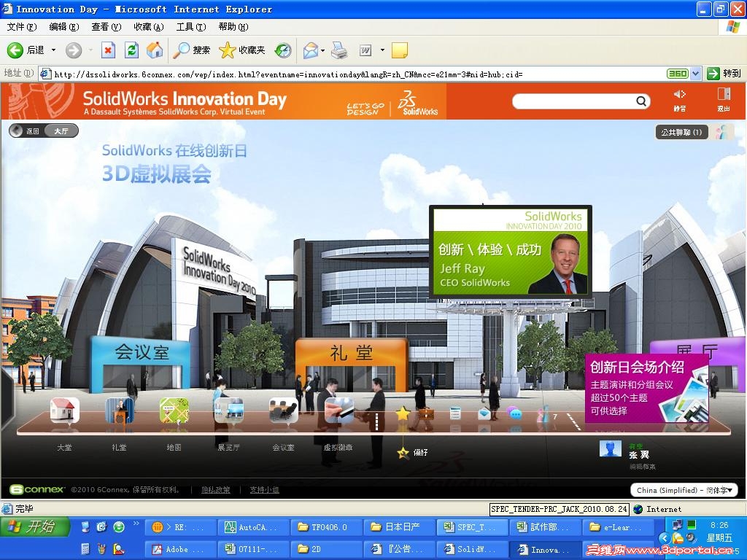
Task: Open the 公共群聊 (1) chat button
Action: (x=682, y=132)
